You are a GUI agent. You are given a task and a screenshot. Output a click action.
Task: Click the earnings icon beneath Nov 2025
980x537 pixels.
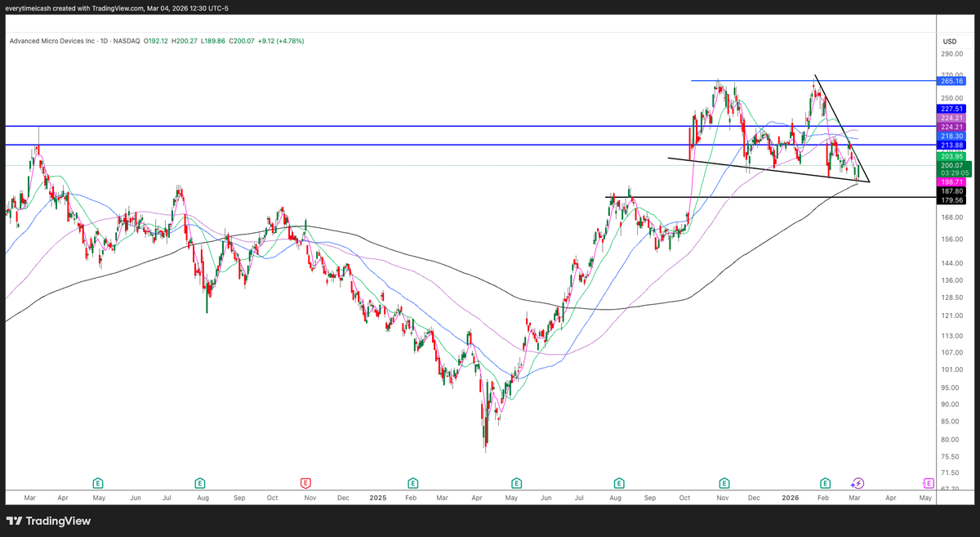point(723,483)
